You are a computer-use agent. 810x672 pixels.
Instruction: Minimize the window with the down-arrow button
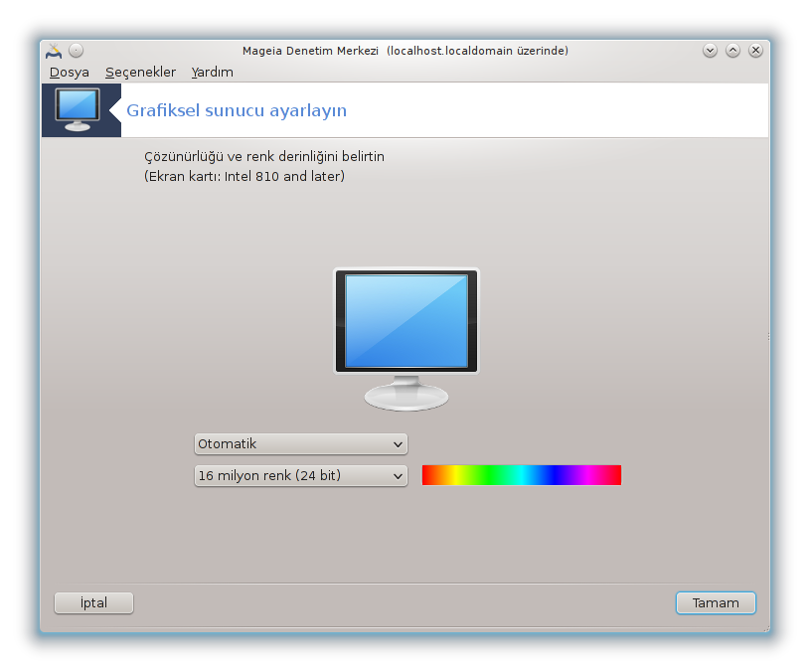(710, 51)
